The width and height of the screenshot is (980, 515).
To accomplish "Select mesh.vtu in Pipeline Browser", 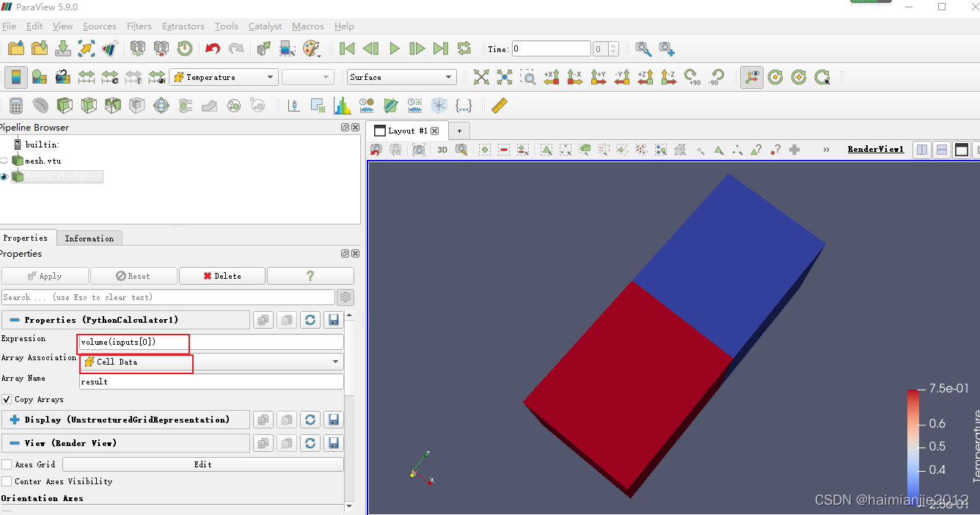I will point(43,161).
